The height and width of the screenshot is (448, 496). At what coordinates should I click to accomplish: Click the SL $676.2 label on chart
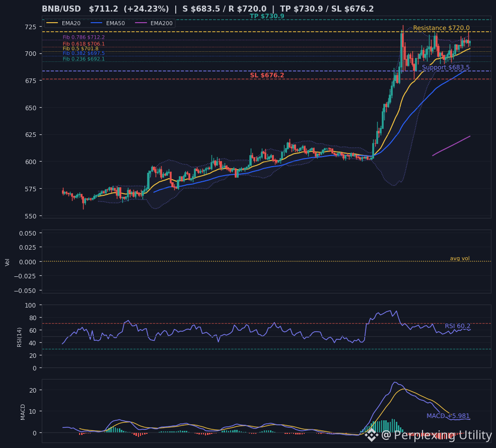[267, 75]
